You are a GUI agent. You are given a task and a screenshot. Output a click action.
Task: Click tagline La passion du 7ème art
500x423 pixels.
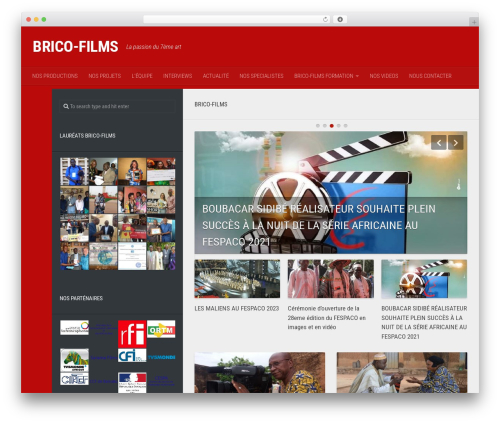coord(153,47)
